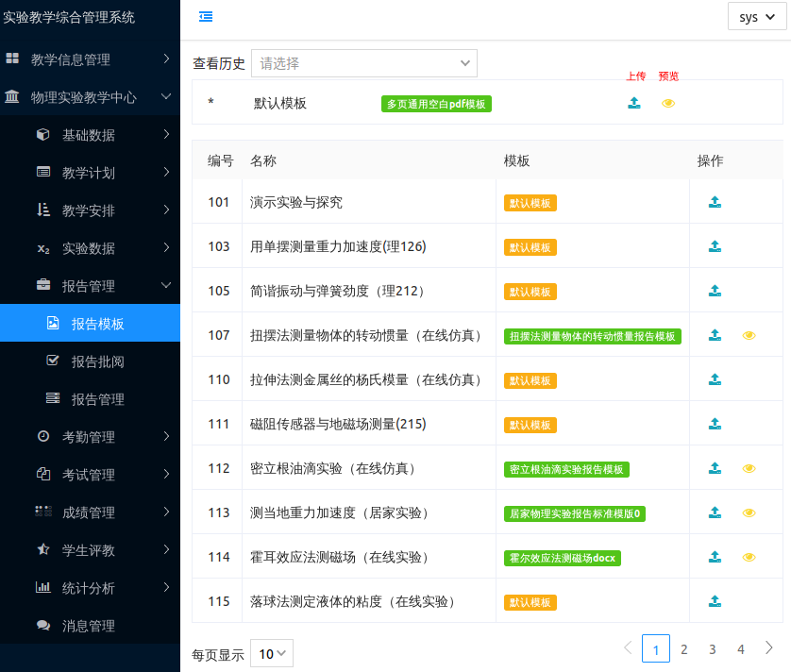Open the sys user dropdown
The width and height of the screenshot is (791, 672).
click(756, 17)
